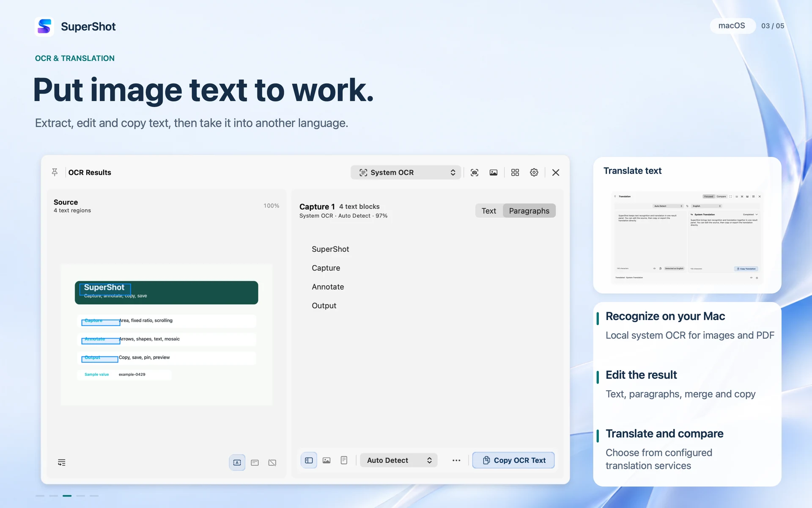Click the Translate text card heading
Image resolution: width=812 pixels, height=508 pixels.
pos(632,171)
